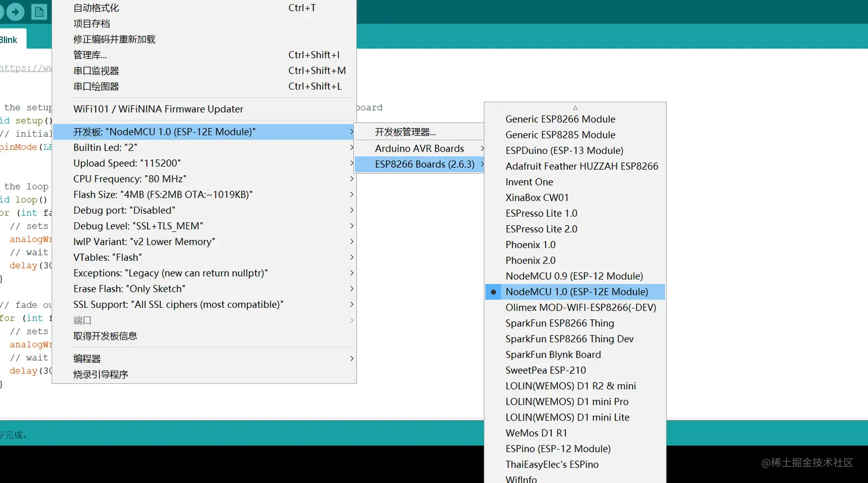868x483 pixels.
Task: Select Generic ESP8285 Module board
Action: pos(575,135)
